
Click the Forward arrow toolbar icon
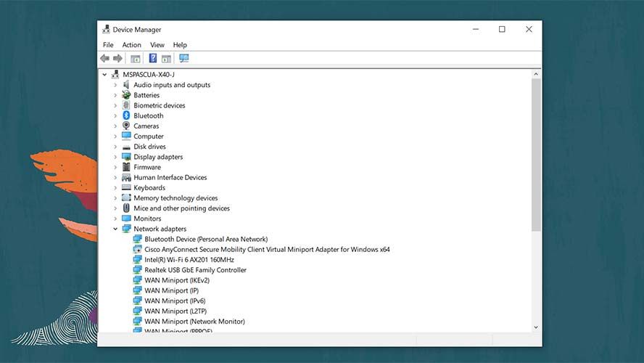[x=118, y=58]
